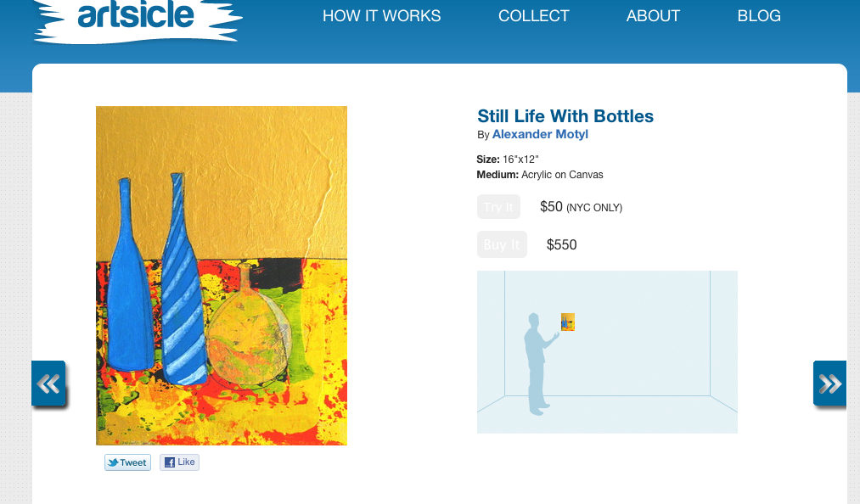This screenshot has width=860, height=504.
Task: Visit the BLOG page
Action: pos(759,16)
